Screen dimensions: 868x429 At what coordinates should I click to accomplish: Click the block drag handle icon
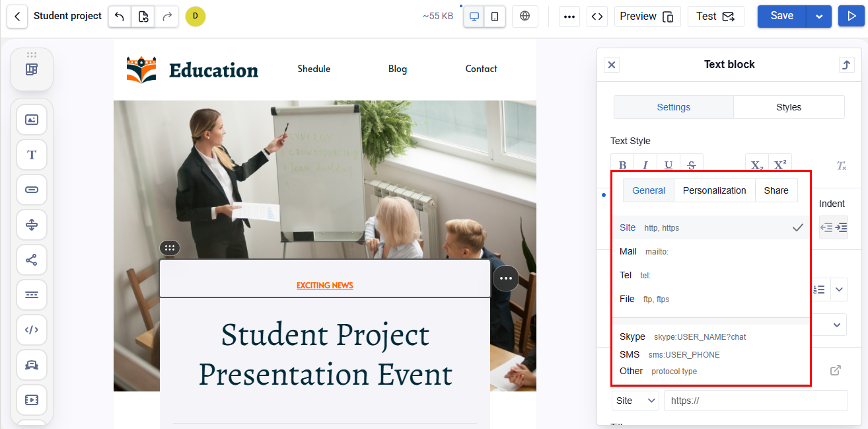coord(170,248)
